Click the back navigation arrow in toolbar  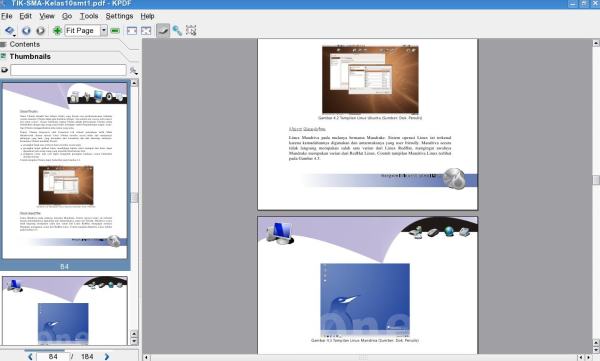point(26,31)
